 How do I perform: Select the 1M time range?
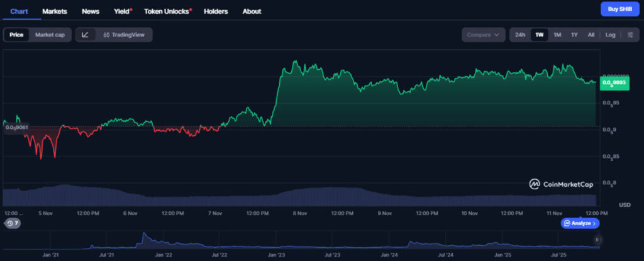click(x=557, y=35)
